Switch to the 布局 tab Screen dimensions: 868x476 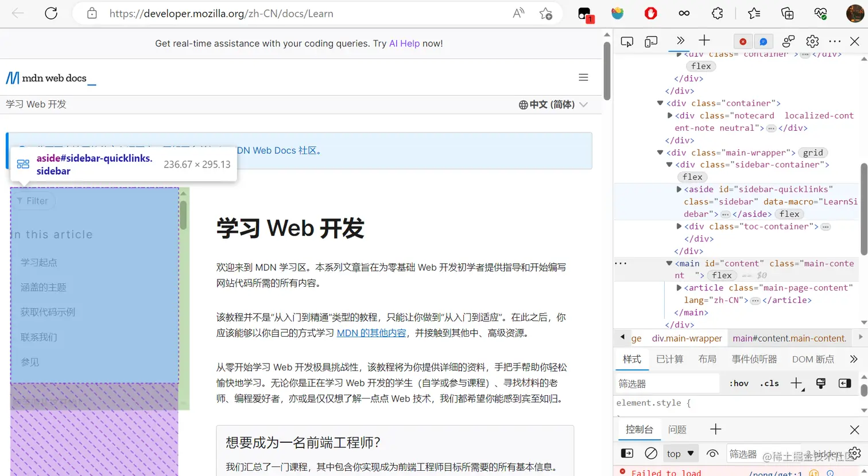707,359
